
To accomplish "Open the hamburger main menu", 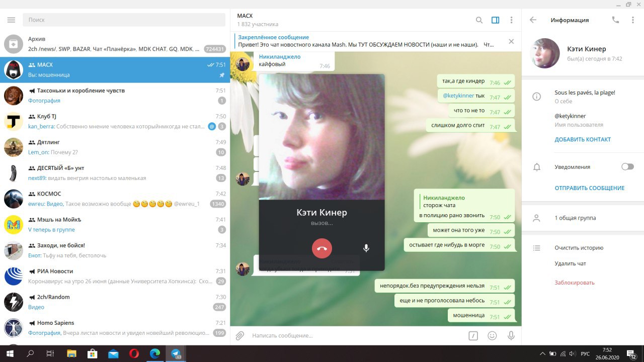I will pos(11,20).
